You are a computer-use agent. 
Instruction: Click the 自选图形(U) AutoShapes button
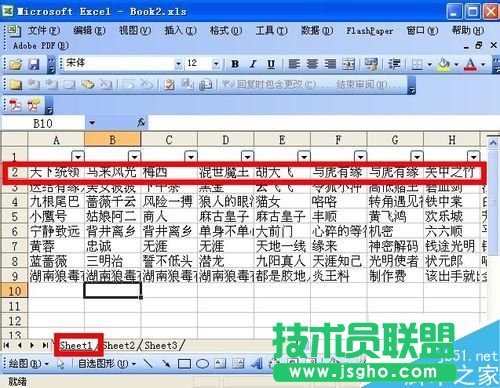coord(107,364)
